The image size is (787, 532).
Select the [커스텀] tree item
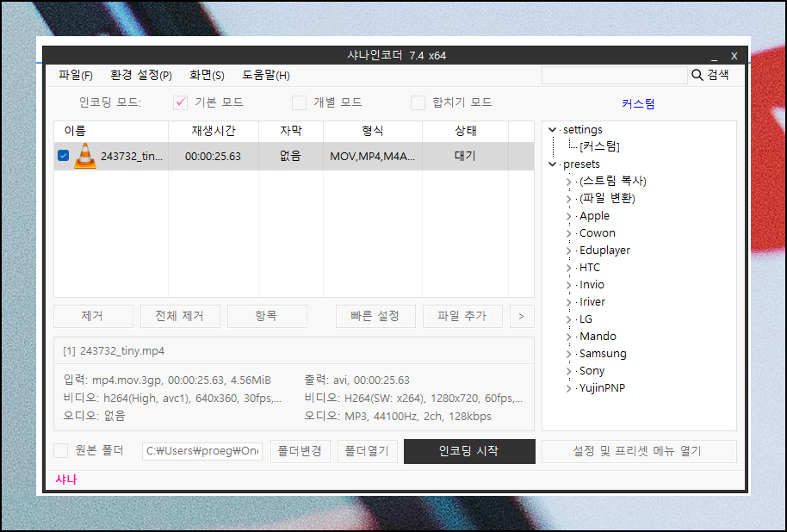600,147
